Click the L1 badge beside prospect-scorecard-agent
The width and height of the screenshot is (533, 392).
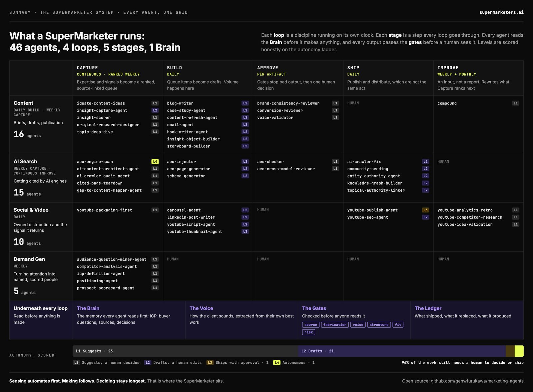pyautogui.click(x=155, y=288)
